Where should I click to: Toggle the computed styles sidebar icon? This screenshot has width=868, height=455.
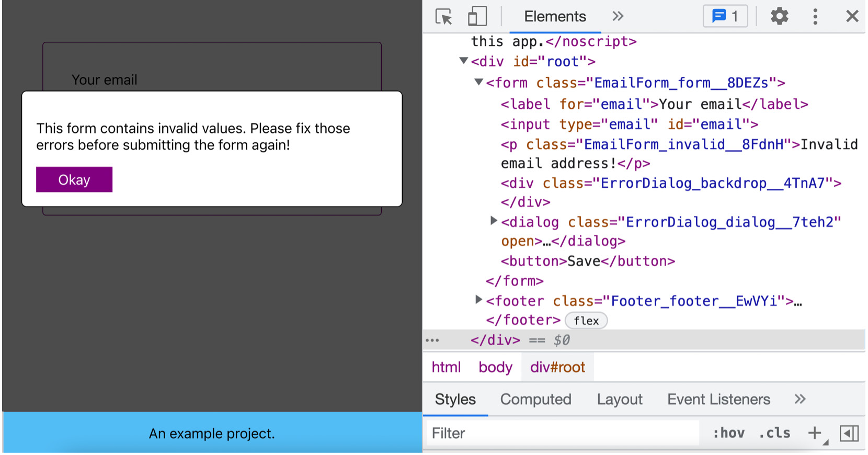coord(849,433)
